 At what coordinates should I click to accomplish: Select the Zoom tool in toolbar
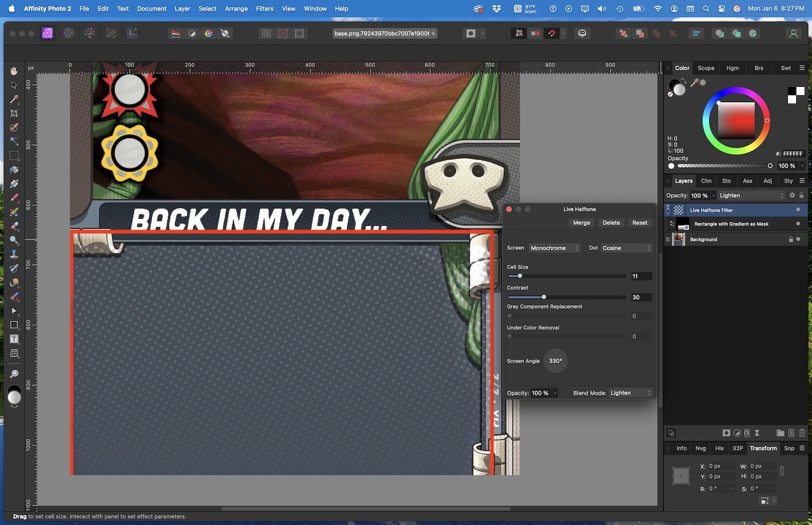pyautogui.click(x=14, y=373)
